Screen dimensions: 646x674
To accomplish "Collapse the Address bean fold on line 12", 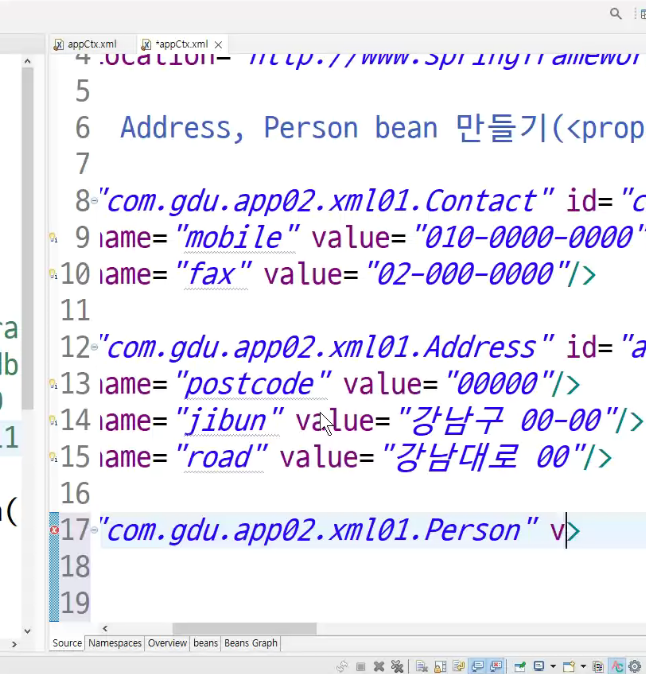I will (x=94, y=346).
